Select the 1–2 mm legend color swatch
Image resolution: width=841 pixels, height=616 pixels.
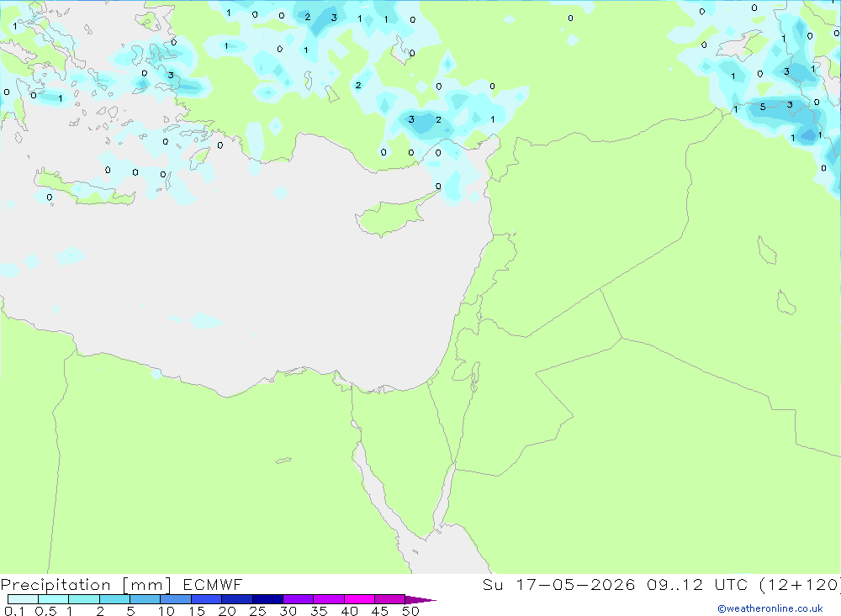[x=83, y=599]
